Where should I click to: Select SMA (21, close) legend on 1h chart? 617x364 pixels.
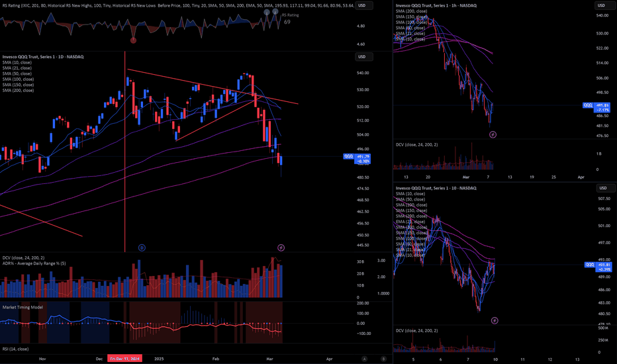coord(410,34)
